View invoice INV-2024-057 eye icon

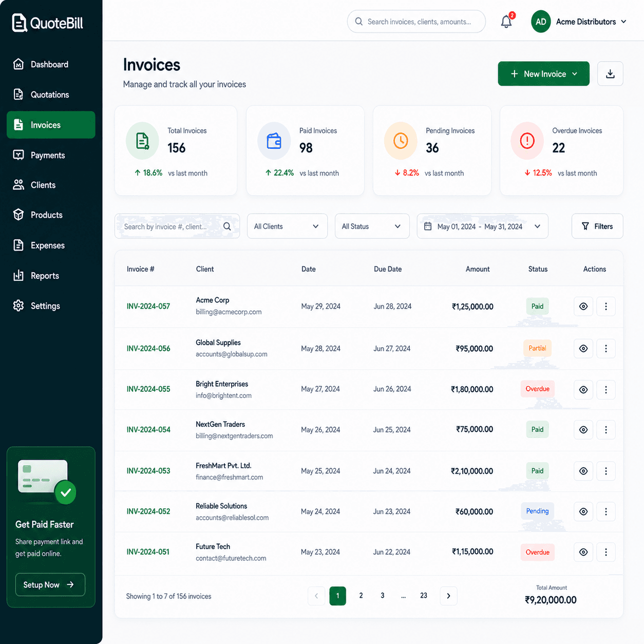(583, 307)
